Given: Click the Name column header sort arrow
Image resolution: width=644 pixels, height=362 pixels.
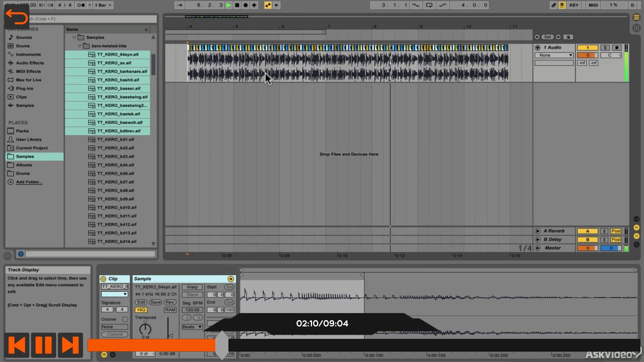Looking at the screenshot, I should 146,29.
